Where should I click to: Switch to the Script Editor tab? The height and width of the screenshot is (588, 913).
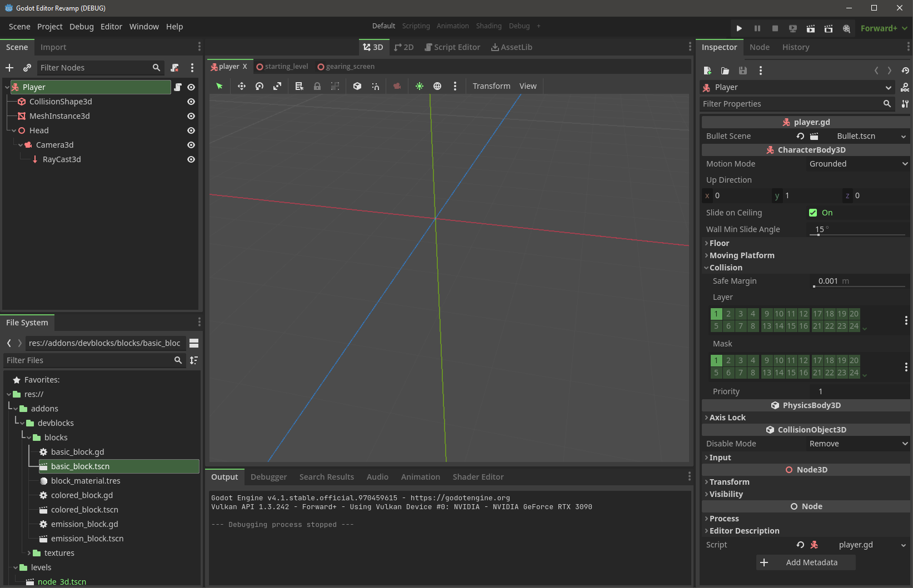[x=452, y=47]
